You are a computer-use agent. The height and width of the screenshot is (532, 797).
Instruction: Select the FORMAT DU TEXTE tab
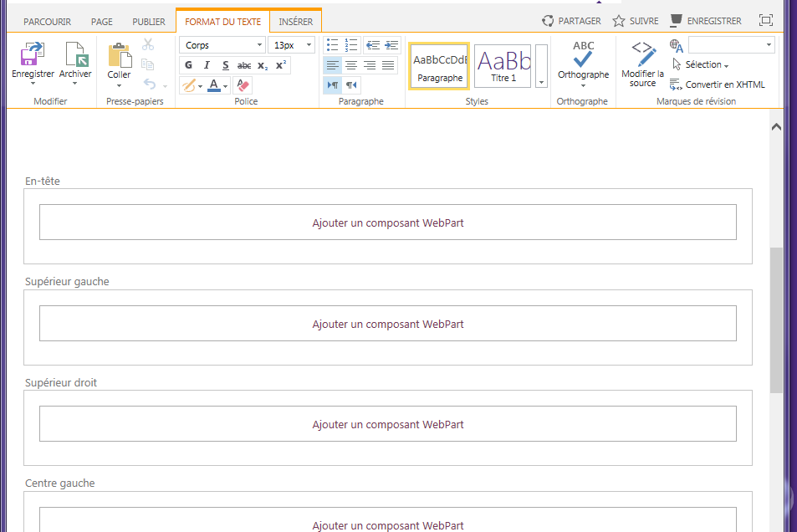point(222,22)
